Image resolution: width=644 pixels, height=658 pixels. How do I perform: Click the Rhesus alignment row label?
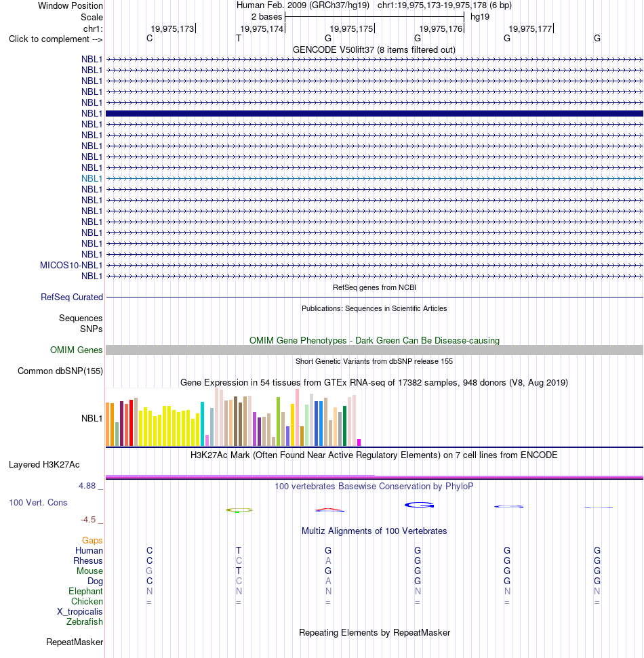coord(88,560)
